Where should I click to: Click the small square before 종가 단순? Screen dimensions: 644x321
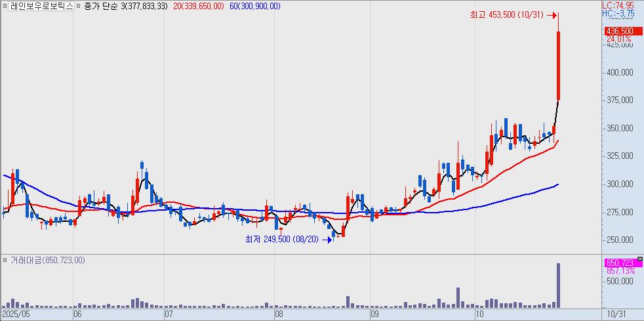[x=79, y=6]
